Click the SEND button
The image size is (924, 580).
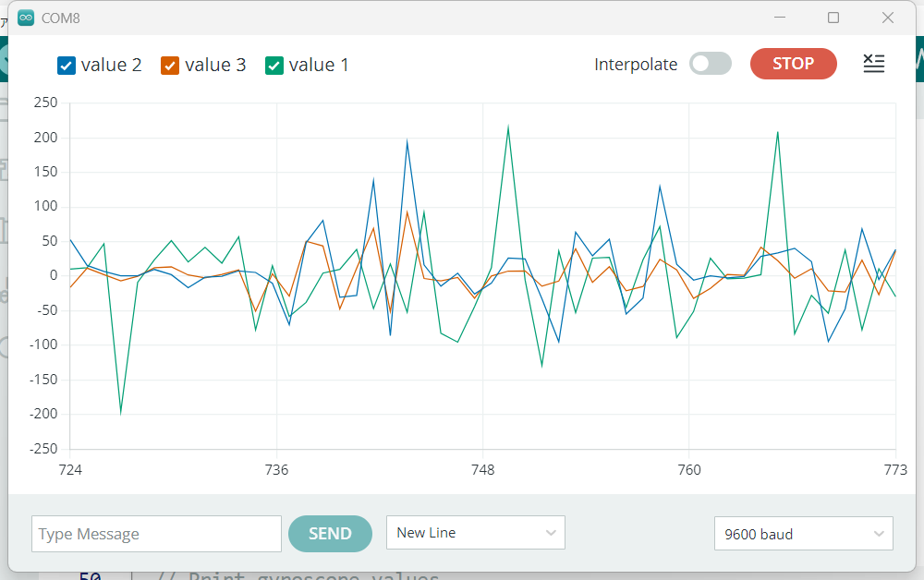330,534
